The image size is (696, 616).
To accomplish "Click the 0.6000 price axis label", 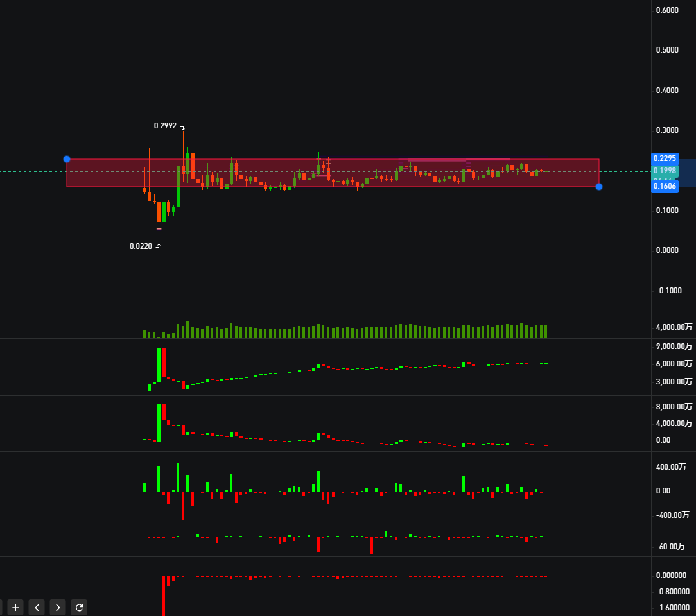I will [667, 10].
